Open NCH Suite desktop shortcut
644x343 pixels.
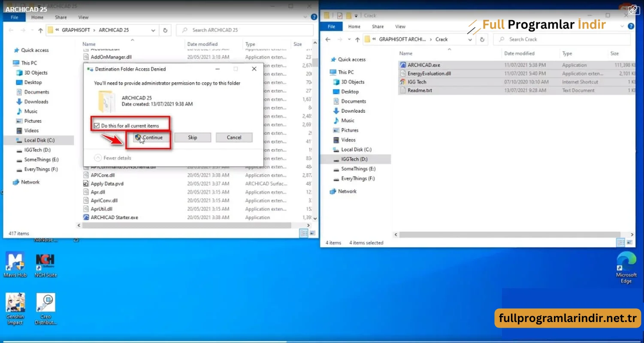point(45,265)
